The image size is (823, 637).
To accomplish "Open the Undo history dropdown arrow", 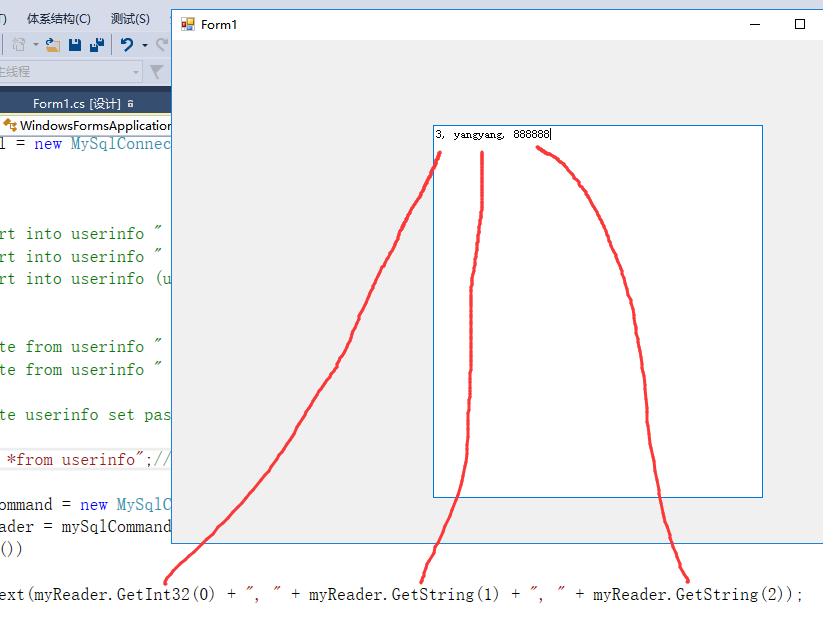I will click(144, 45).
